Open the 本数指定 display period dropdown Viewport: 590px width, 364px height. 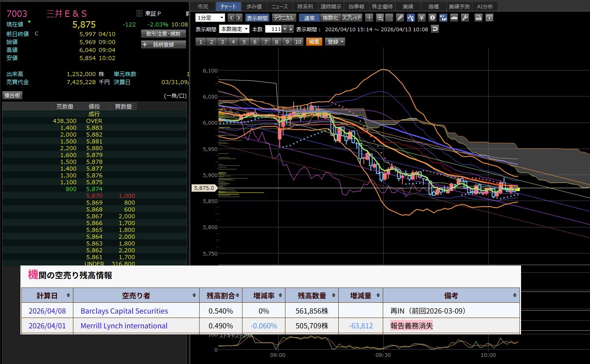[x=234, y=29]
